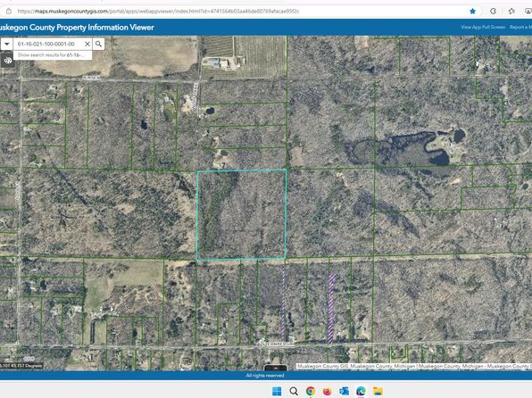Screen dimensions: 532x398
Task: Open the basemap gallery widget icon
Action: [x=7, y=61]
